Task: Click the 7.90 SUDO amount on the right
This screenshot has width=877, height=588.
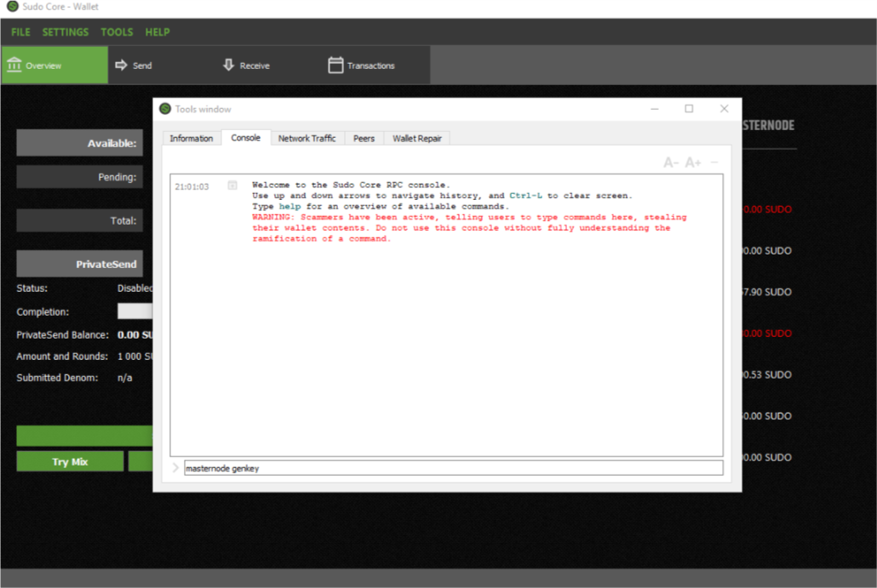Action: 767,292
